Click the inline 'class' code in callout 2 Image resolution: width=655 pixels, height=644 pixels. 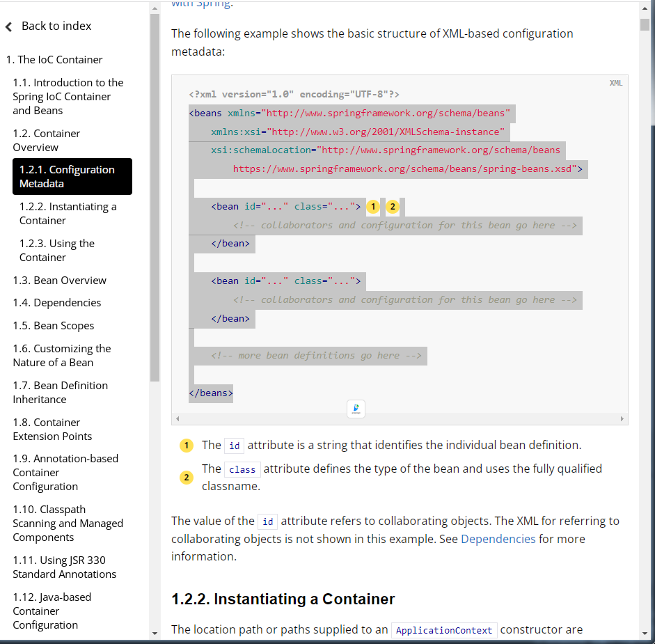(242, 469)
